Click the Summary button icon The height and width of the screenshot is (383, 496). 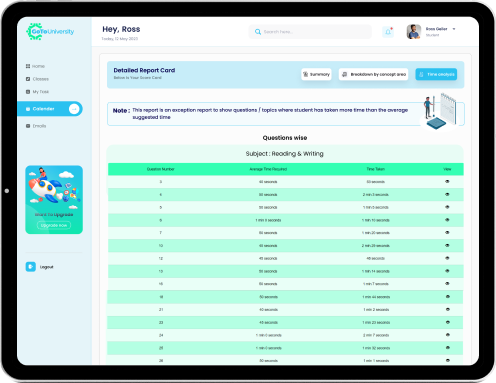click(305, 74)
